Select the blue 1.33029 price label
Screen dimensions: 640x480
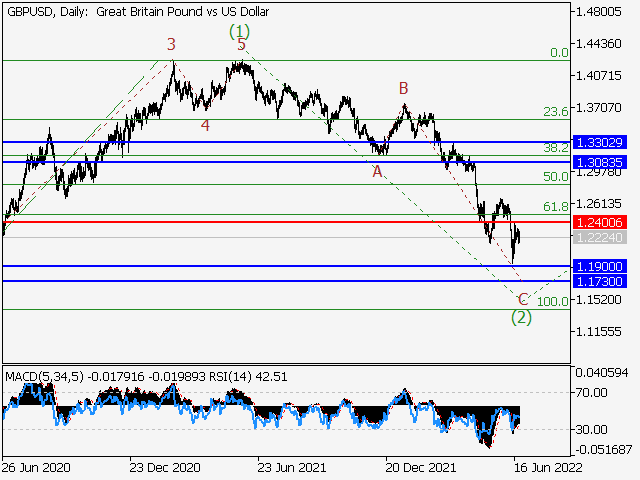coord(599,143)
